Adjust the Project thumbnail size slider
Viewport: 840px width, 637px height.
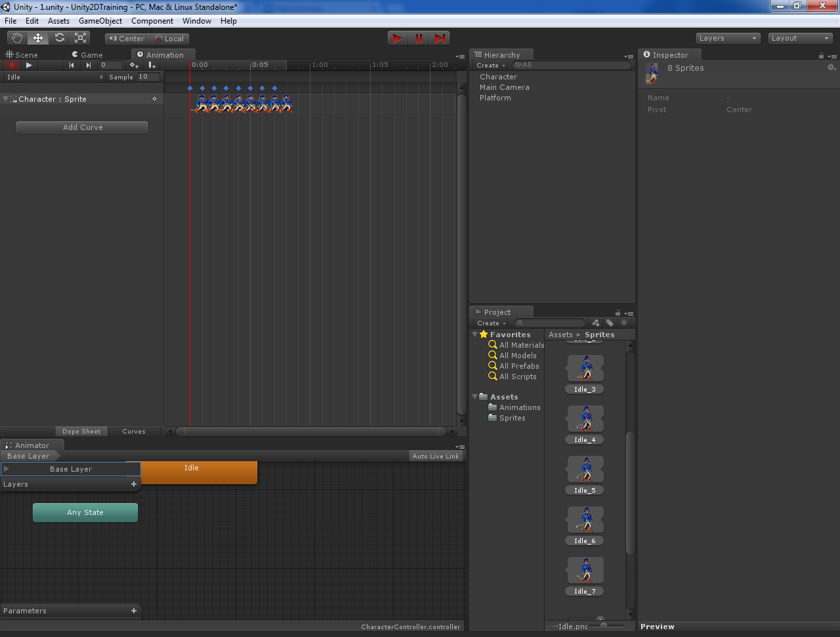604,626
